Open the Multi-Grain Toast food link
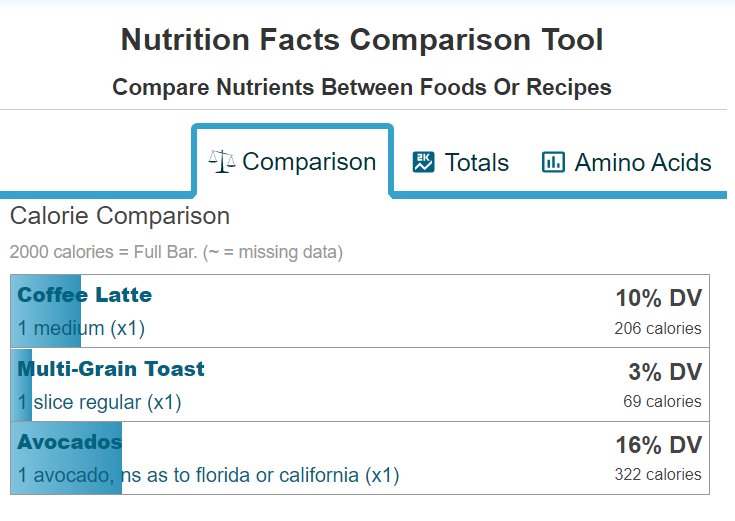 point(111,369)
